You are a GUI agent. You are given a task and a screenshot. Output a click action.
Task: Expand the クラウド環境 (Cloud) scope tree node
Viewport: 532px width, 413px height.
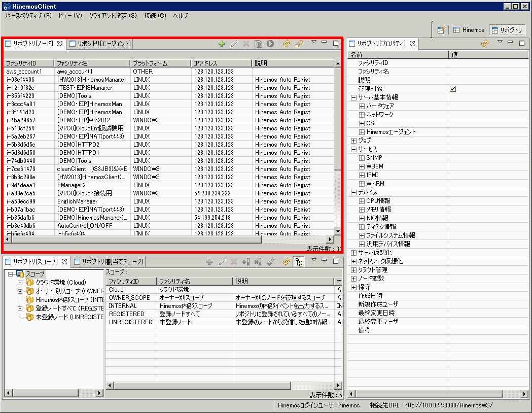[20, 283]
